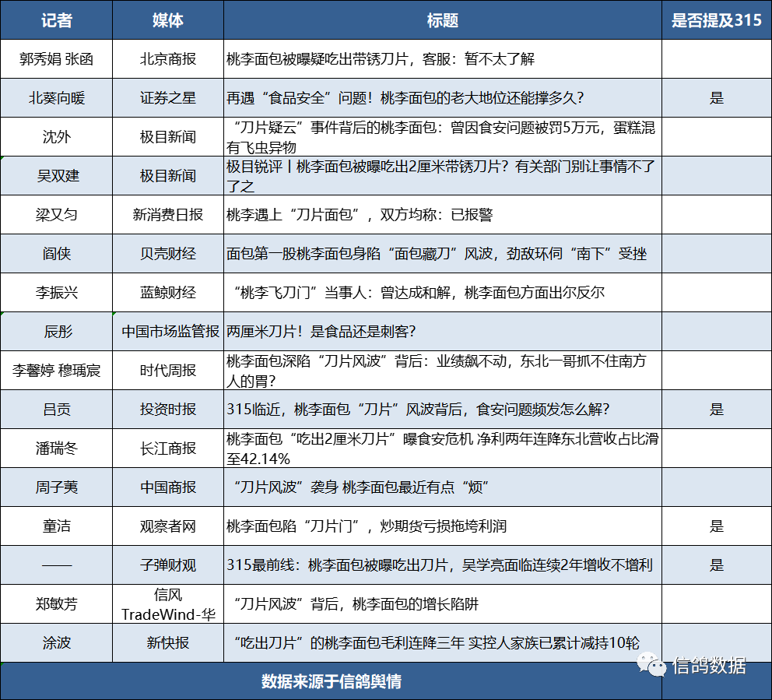Click the 标题 column header
Screen dimensions: 772x700
click(443, 20)
